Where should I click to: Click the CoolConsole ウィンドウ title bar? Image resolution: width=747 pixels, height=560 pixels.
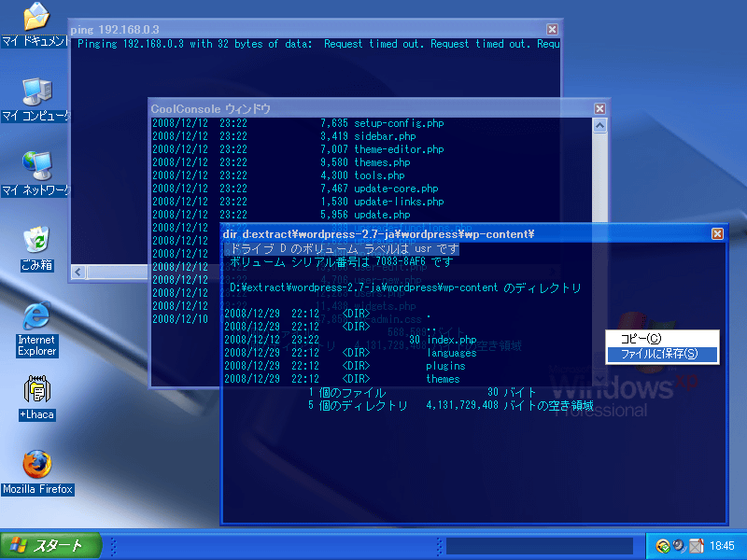372,108
